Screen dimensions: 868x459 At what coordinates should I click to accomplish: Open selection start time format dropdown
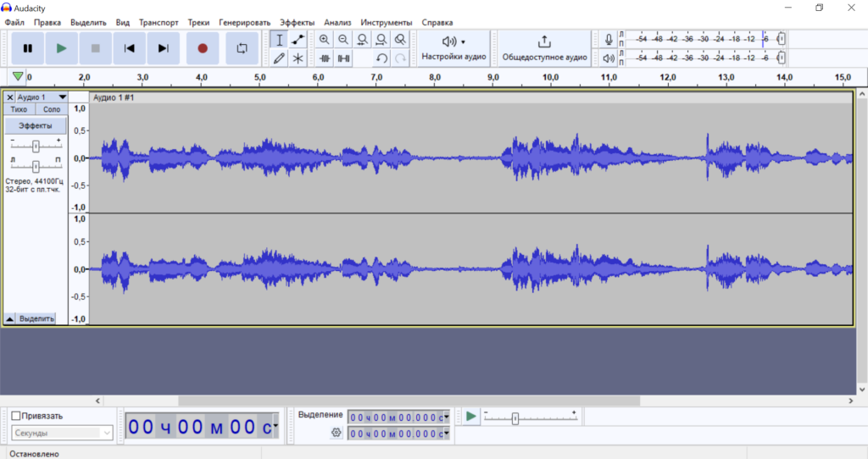(446, 417)
